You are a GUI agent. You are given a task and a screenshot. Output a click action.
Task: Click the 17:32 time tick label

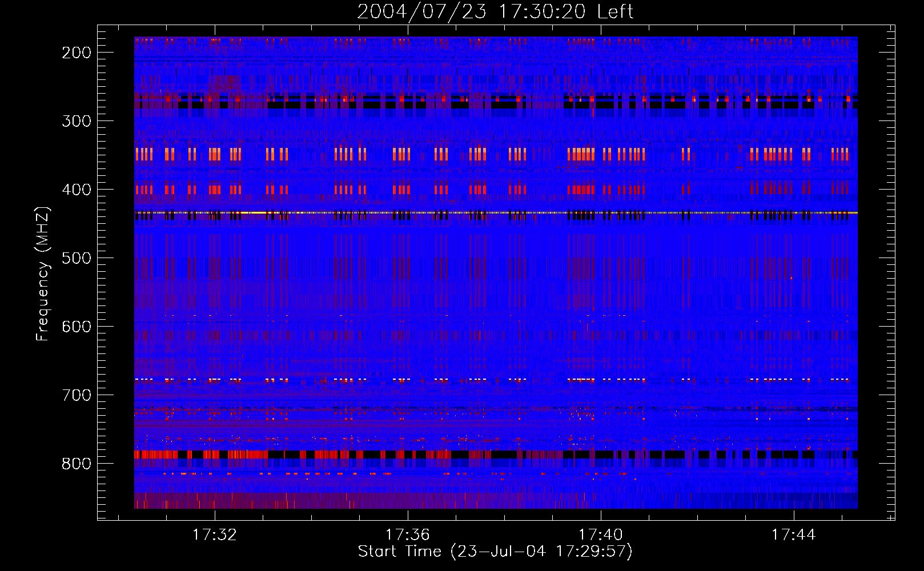tap(215, 535)
